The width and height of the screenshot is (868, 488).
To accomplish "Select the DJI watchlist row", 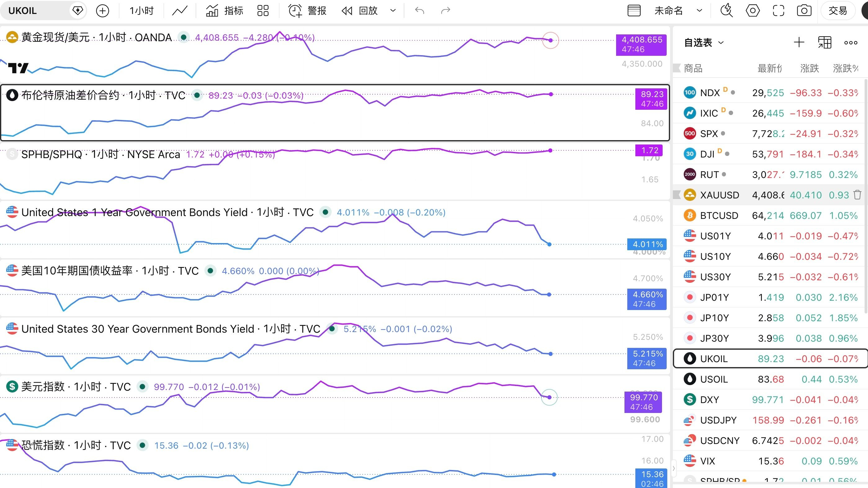I will 769,154.
